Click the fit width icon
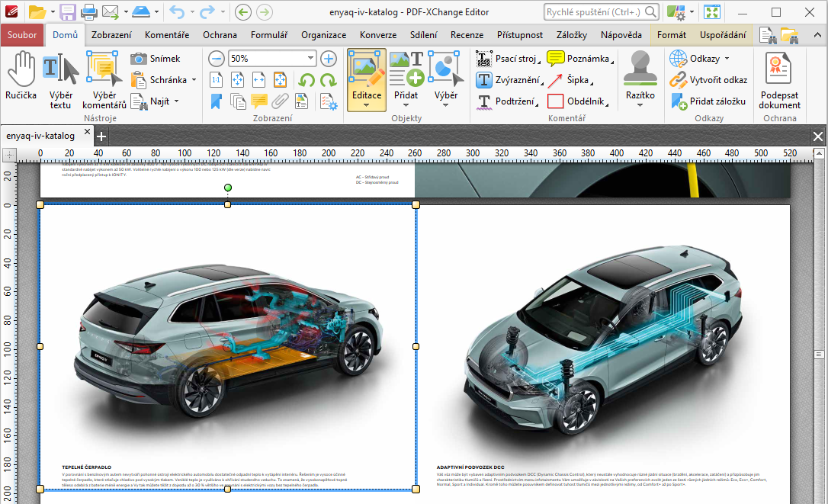 258,80
